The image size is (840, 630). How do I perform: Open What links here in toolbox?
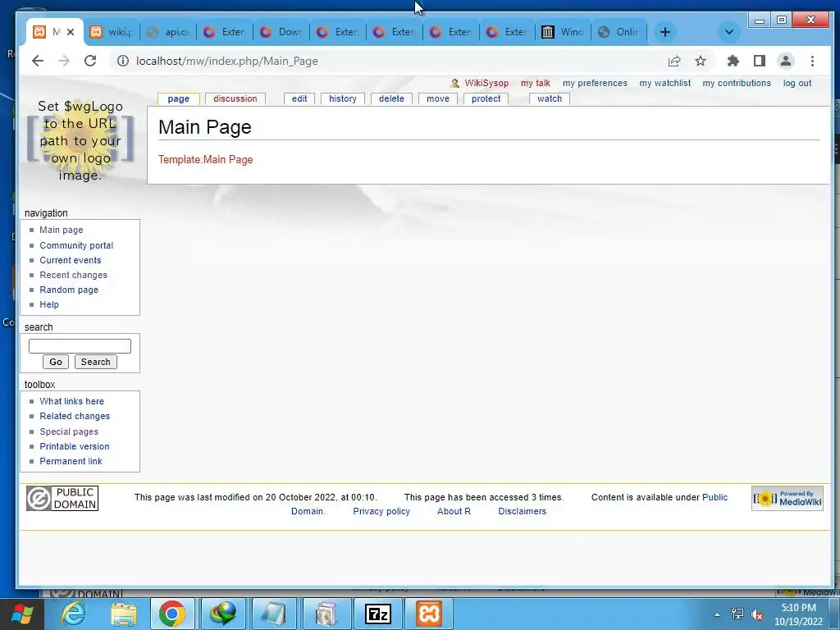pos(72,401)
